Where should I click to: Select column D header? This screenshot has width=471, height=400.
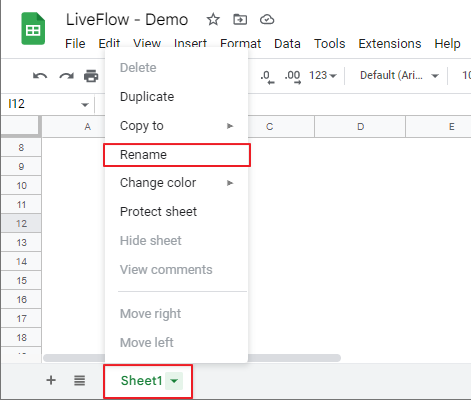pyautogui.click(x=360, y=127)
